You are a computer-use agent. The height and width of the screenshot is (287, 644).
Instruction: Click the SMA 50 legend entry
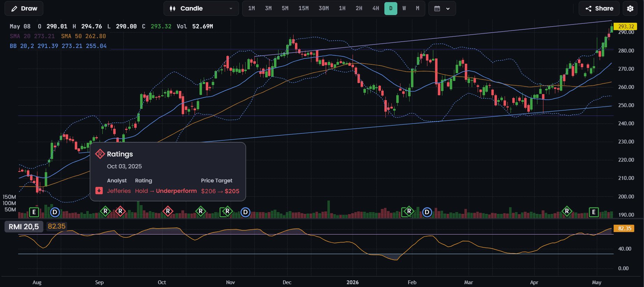pos(84,36)
